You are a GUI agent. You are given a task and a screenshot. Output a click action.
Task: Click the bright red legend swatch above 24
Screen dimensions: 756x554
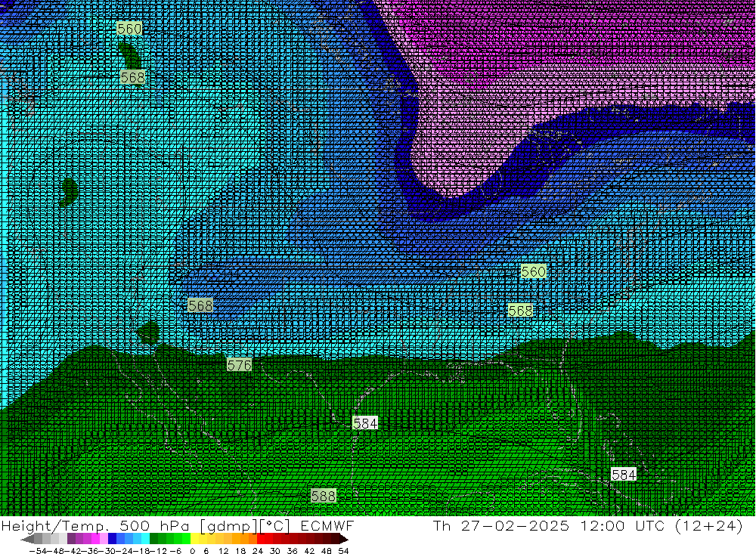tap(261, 539)
